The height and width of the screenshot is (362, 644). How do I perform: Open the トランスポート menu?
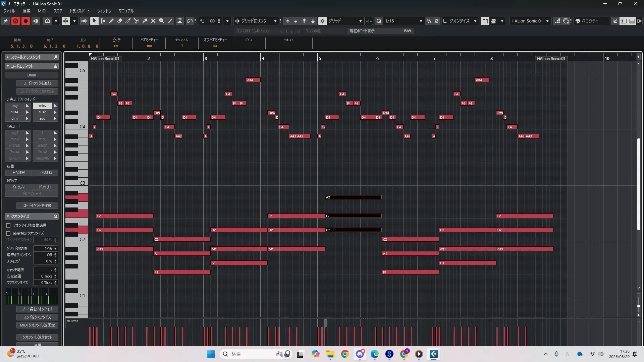[x=80, y=11]
